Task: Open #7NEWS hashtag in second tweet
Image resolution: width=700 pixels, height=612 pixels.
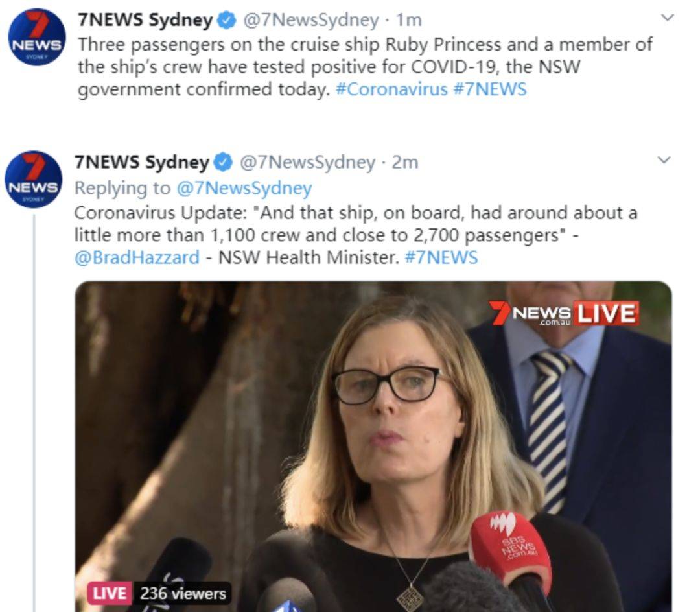Action: tap(441, 257)
